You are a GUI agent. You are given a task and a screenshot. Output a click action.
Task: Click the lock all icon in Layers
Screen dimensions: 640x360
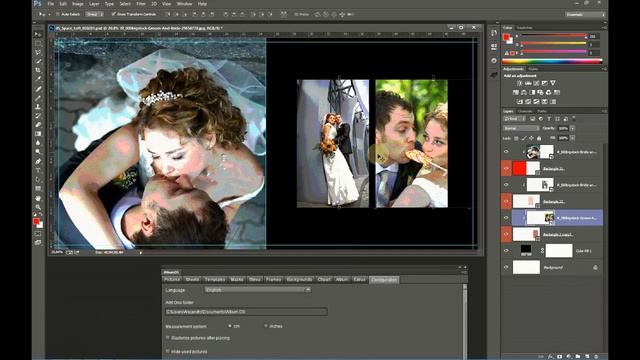click(539, 138)
